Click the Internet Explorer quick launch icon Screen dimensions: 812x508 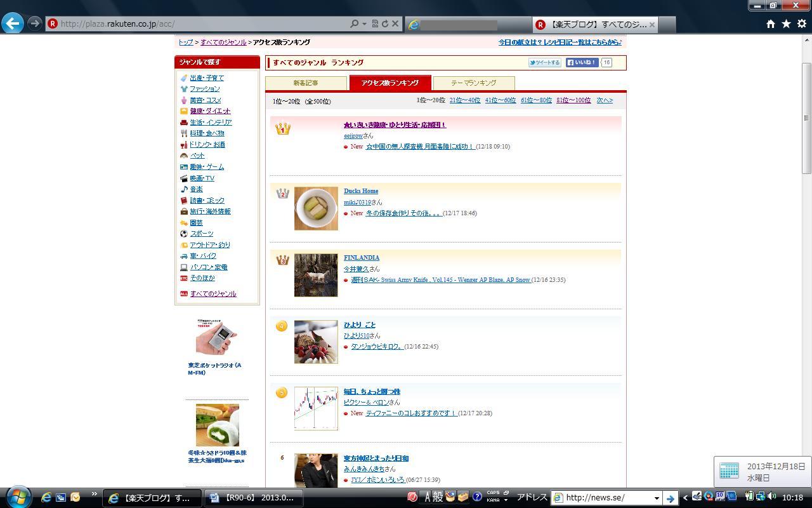point(46,498)
